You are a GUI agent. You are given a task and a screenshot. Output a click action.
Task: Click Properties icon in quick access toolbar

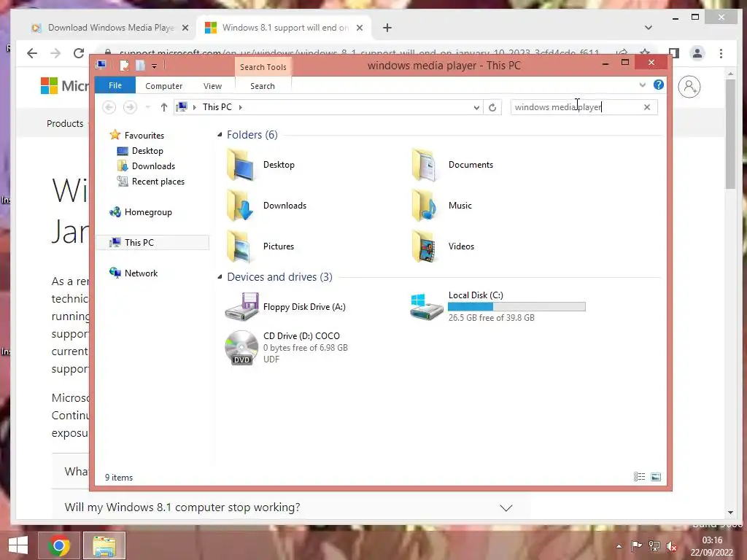click(x=124, y=65)
